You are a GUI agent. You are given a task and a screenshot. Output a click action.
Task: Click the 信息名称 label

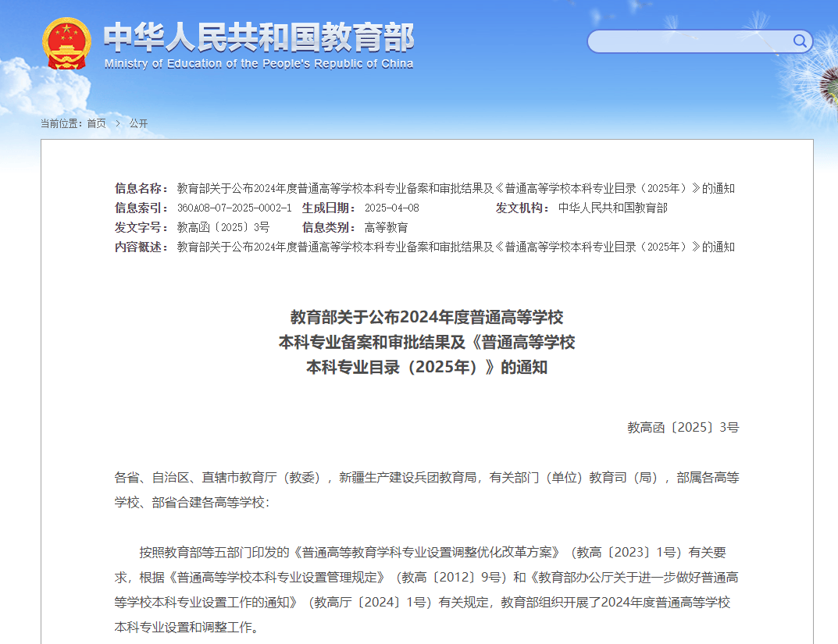[x=141, y=188]
